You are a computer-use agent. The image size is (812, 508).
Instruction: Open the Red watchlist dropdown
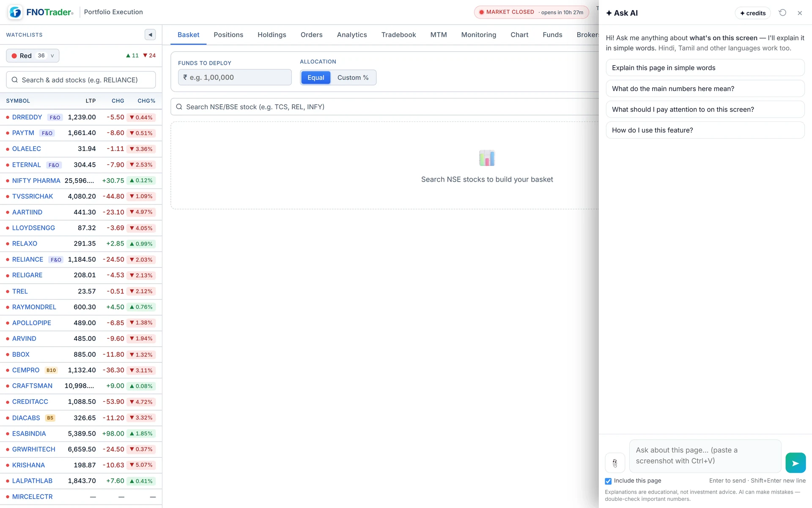(x=33, y=55)
